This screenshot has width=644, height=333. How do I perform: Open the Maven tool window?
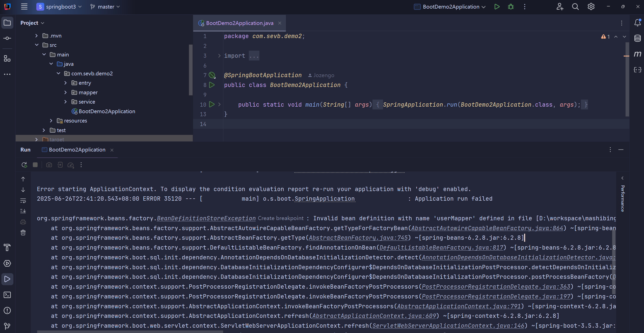638,54
